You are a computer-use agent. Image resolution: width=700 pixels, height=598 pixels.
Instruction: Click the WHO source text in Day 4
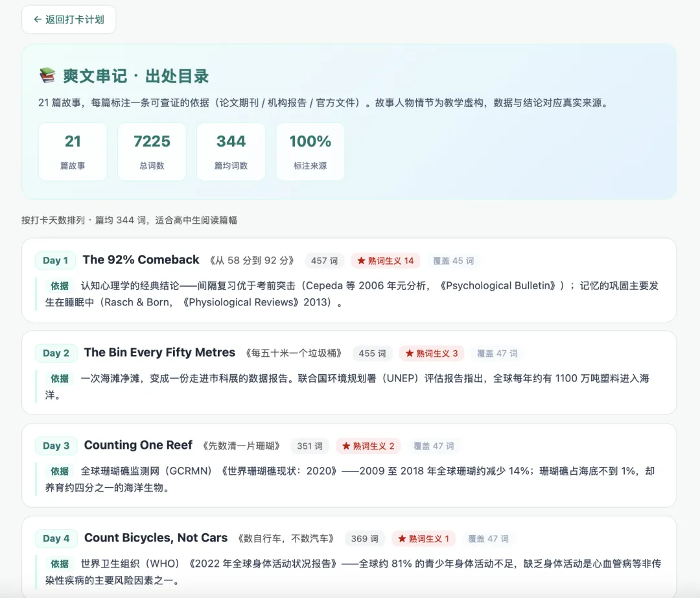pos(353,572)
